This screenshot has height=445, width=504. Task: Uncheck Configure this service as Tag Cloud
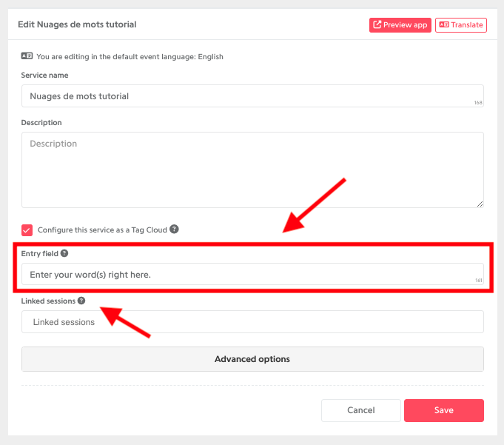(x=27, y=230)
